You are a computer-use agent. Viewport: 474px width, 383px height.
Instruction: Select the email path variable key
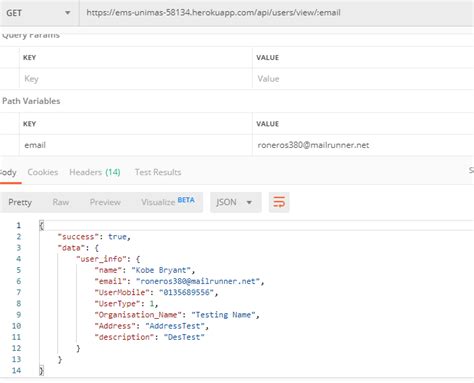pyautogui.click(x=136, y=145)
